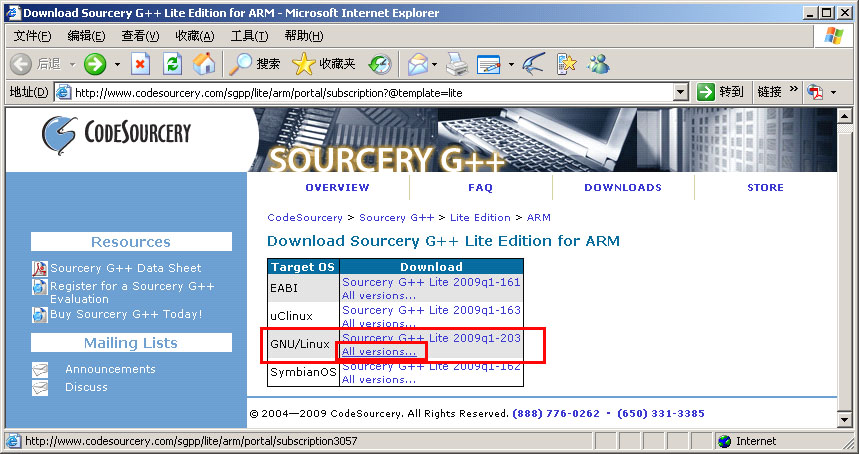Open Favorites via star icon
Screen dimensions: 859x454
click(x=303, y=64)
